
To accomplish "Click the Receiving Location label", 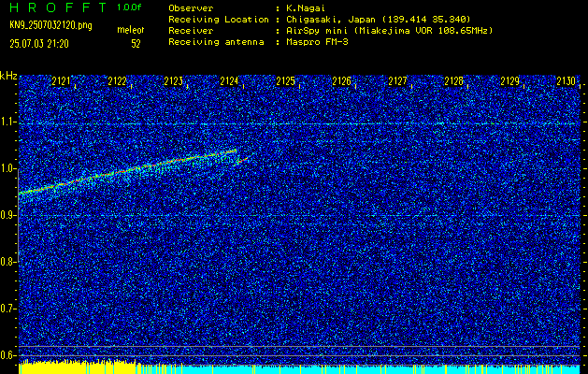I will pyautogui.click(x=219, y=20).
